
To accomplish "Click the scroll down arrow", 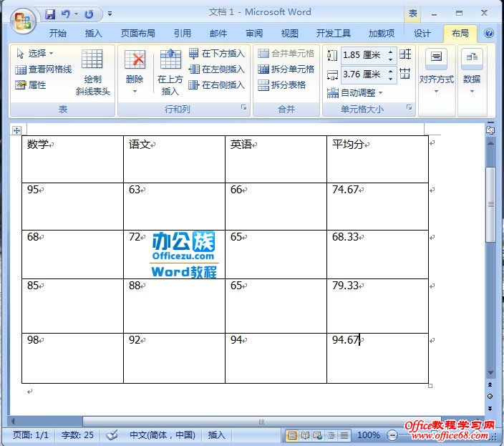I will (x=490, y=373).
